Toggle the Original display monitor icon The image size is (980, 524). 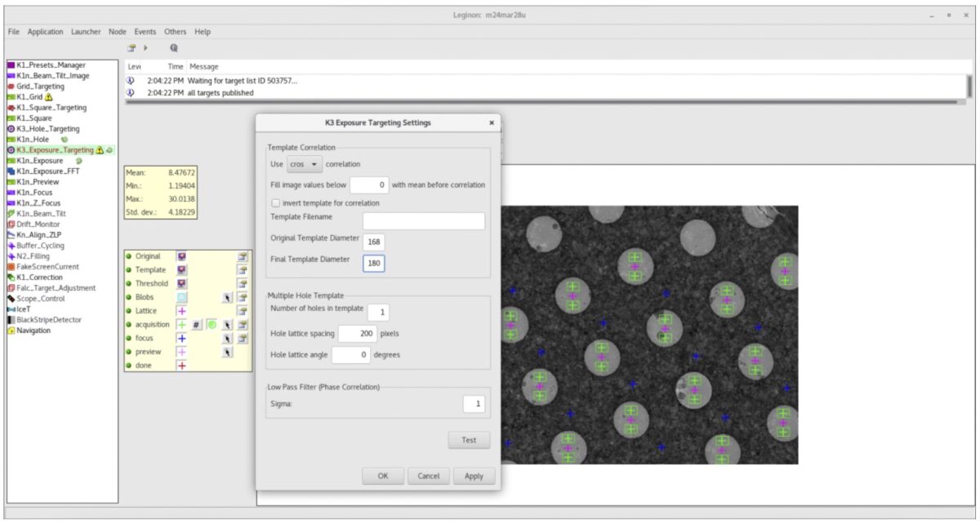point(182,256)
